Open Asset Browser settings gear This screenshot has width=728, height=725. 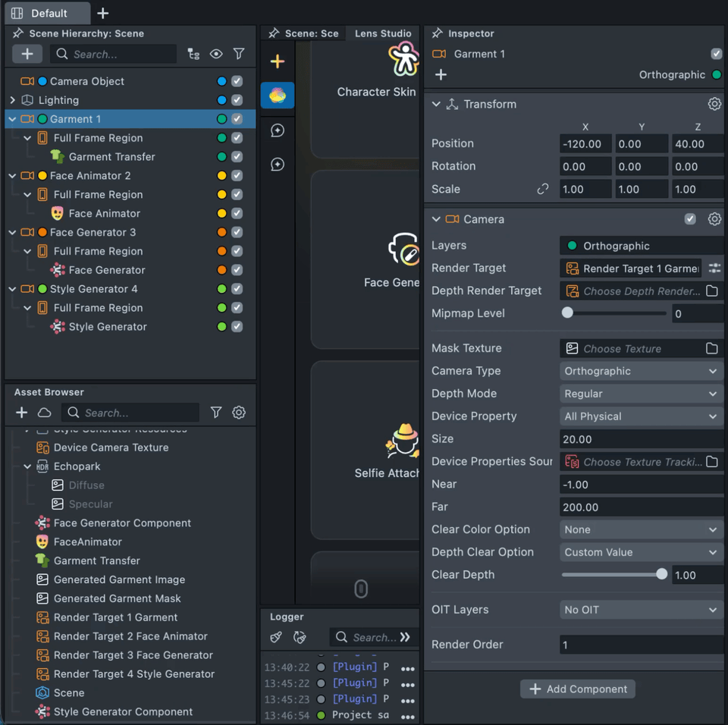coord(239,413)
